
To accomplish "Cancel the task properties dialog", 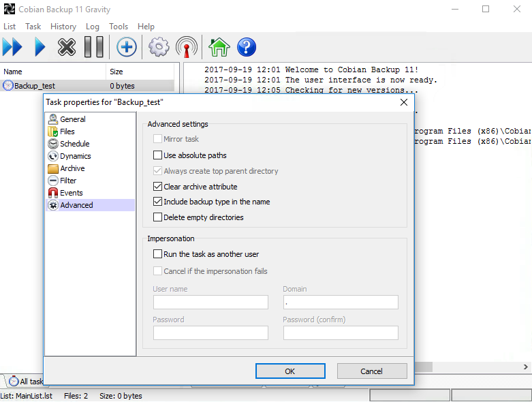I will 372,371.
